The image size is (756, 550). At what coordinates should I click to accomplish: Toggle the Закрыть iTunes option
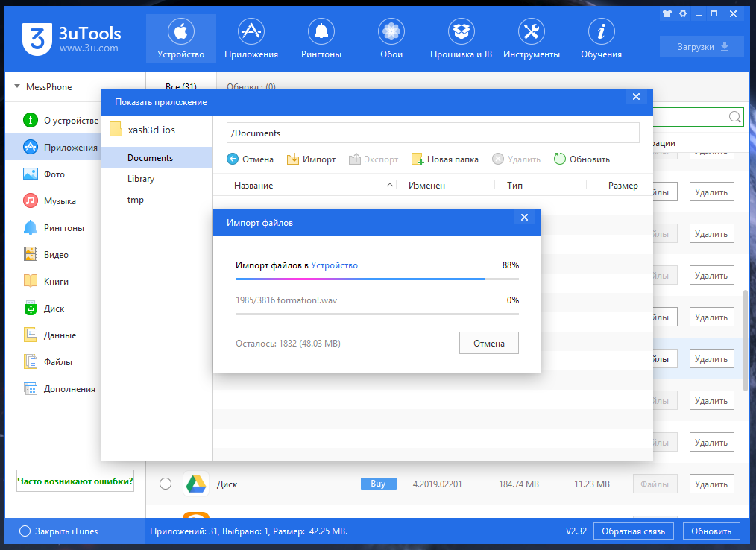pos(25,531)
